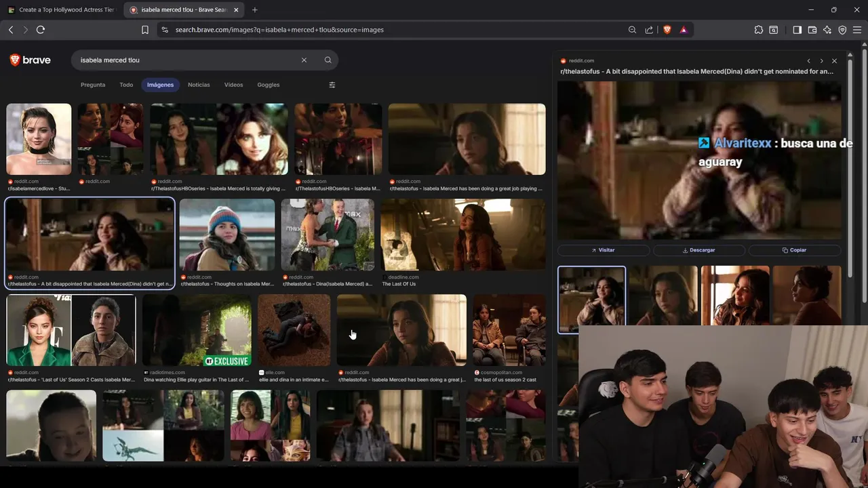Click the Copiar button
The image size is (868, 488).
click(x=795, y=250)
